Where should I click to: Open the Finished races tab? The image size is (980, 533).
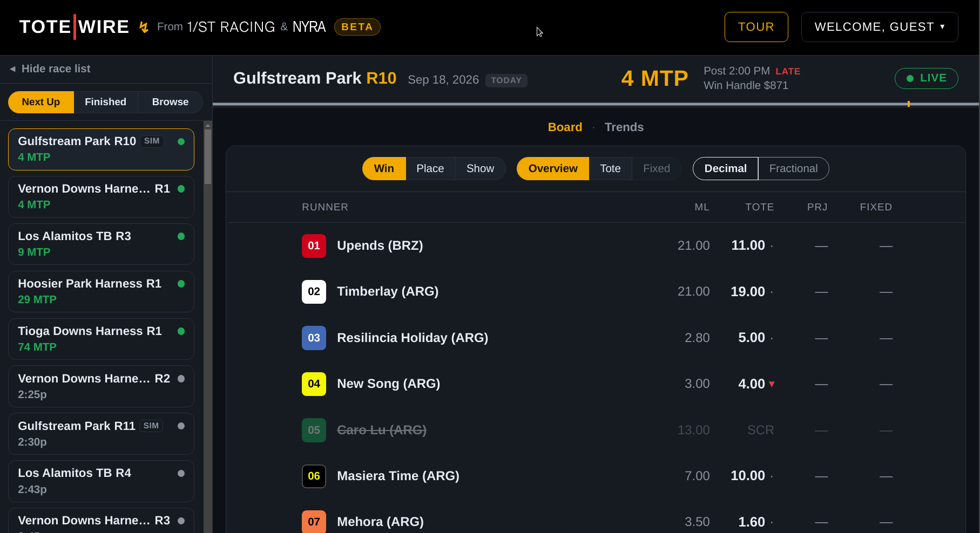(x=105, y=102)
